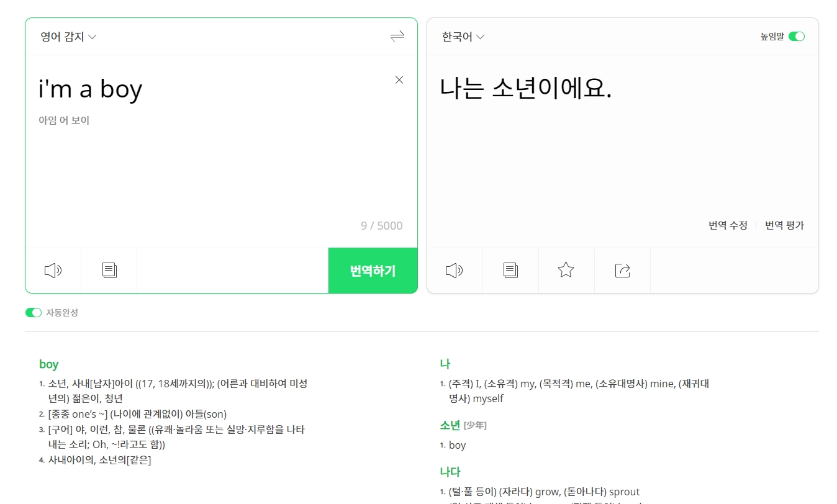Open 번역 평가 to rate the translation

point(784,225)
